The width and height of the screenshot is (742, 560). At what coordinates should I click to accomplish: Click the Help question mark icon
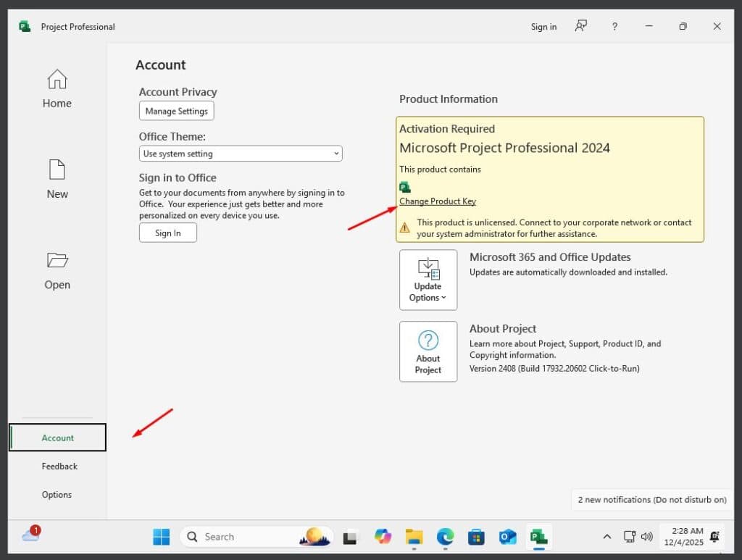coord(614,26)
